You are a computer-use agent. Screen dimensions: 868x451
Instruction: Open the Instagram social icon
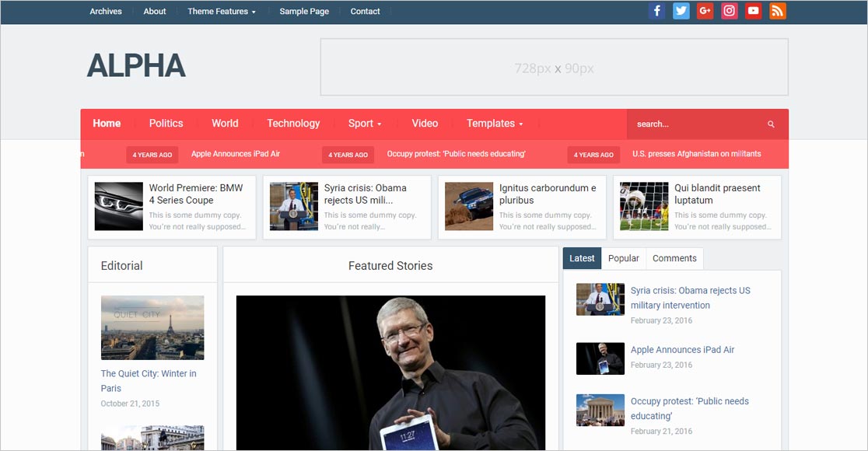pyautogui.click(x=729, y=11)
